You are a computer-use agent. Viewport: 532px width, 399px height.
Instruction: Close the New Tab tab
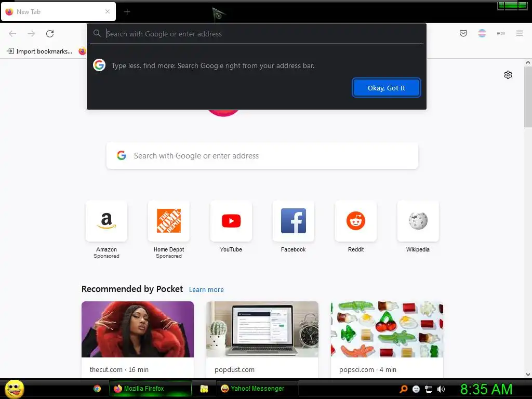tap(108, 11)
